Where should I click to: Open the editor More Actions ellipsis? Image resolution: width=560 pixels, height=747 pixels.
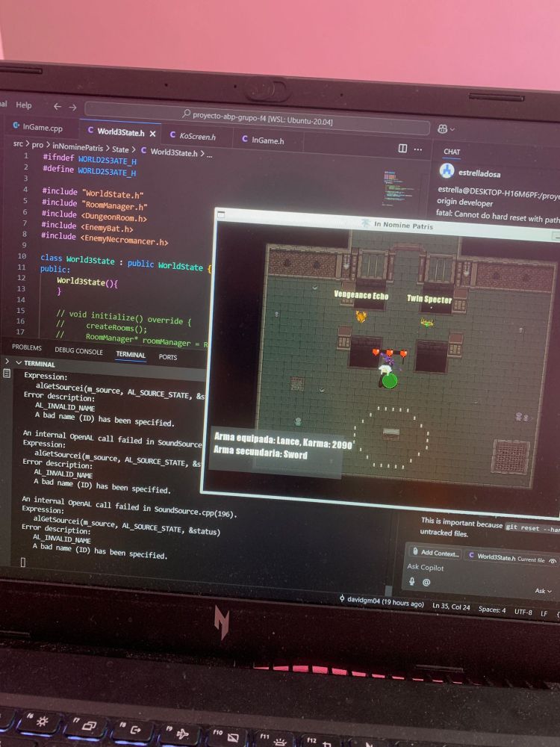[417, 149]
